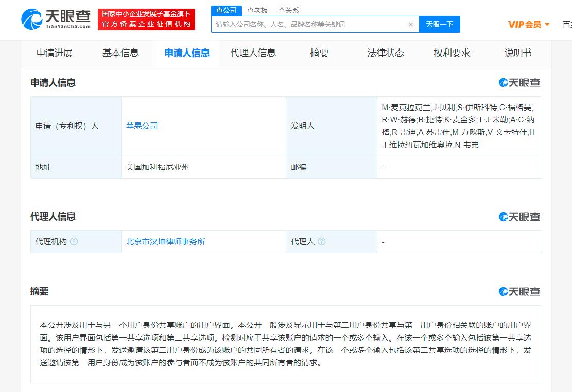Open the help icon beside 代理机构
Image resolution: width=572 pixels, height=392 pixels.
point(74,241)
